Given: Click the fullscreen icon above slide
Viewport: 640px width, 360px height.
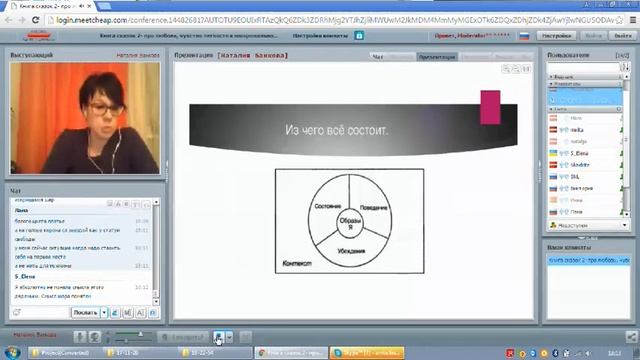Looking at the screenshot, I should [x=527, y=69].
